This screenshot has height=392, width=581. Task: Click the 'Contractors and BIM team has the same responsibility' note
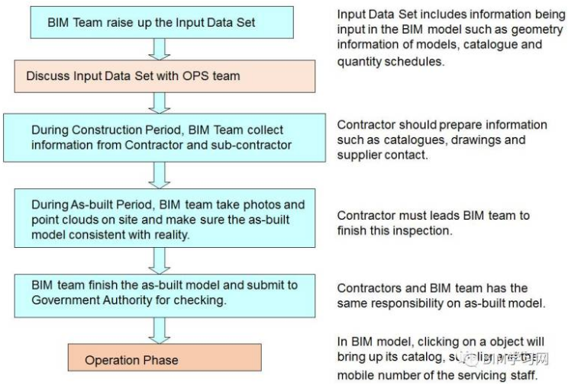click(441, 295)
